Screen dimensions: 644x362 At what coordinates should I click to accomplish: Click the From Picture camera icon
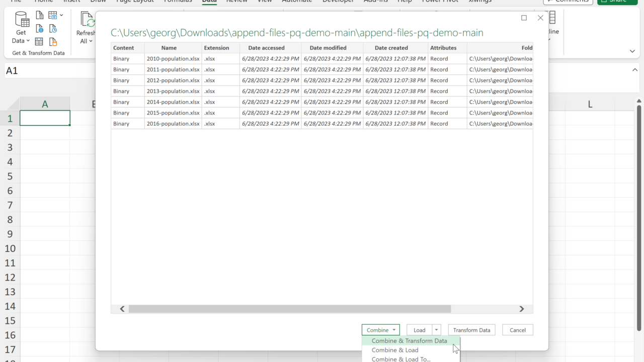coord(52,16)
